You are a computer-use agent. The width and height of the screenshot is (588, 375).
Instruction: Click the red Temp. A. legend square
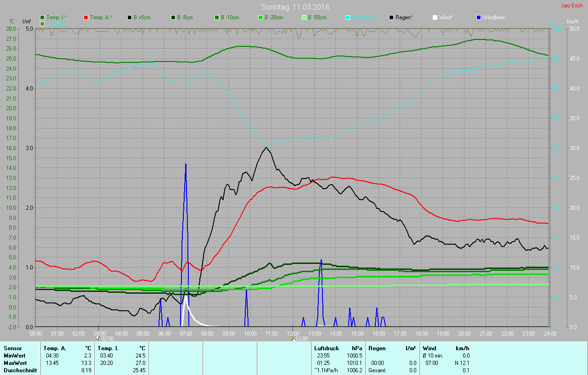86,17
